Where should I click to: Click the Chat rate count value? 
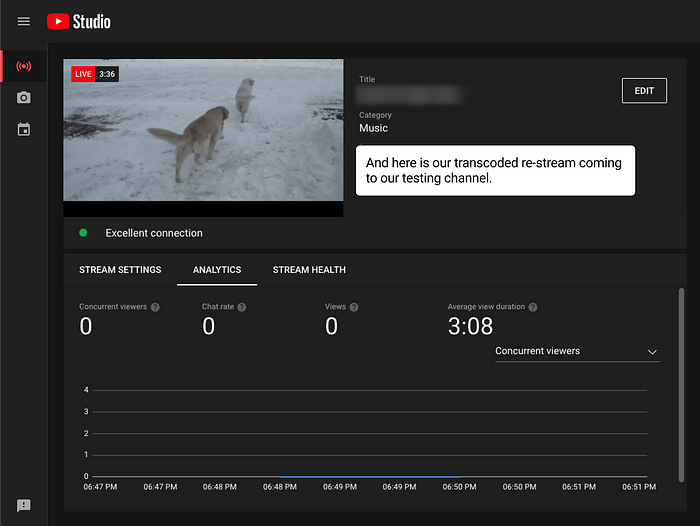pos(208,326)
